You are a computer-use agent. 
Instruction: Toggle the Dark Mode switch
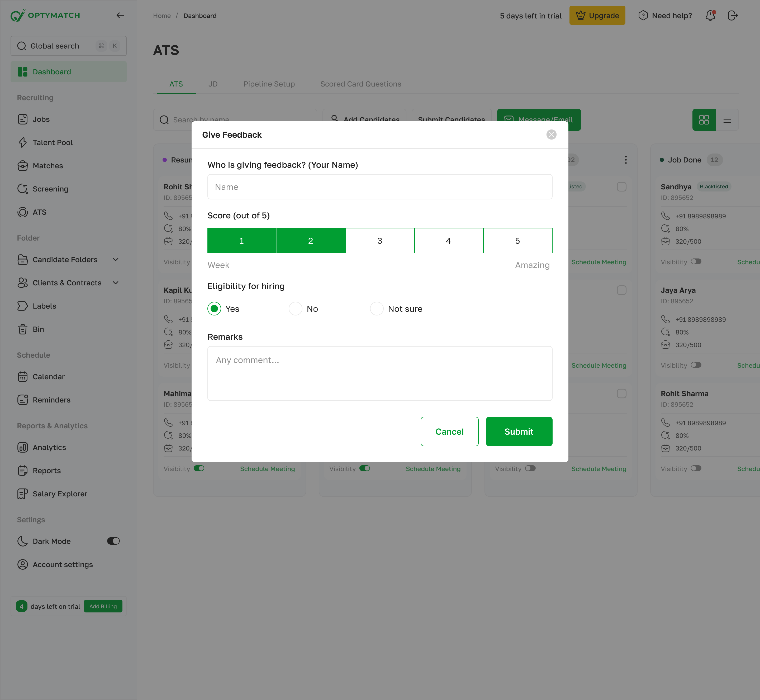coord(113,541)
